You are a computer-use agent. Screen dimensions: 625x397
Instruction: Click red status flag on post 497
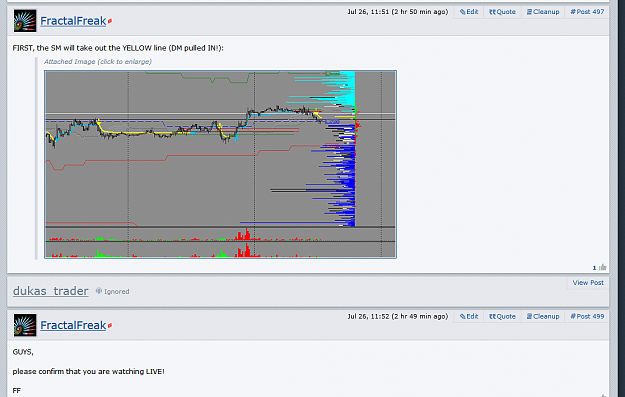(x=110, y=21)
